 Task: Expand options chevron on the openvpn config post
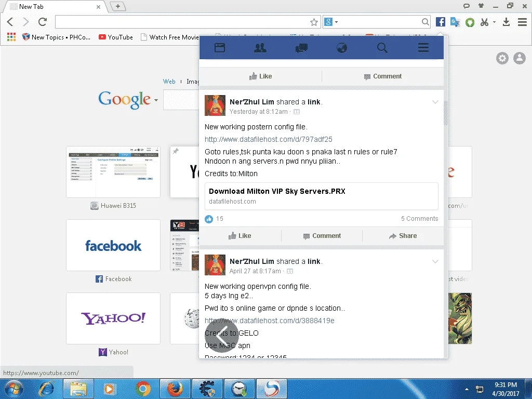(435, 261)
